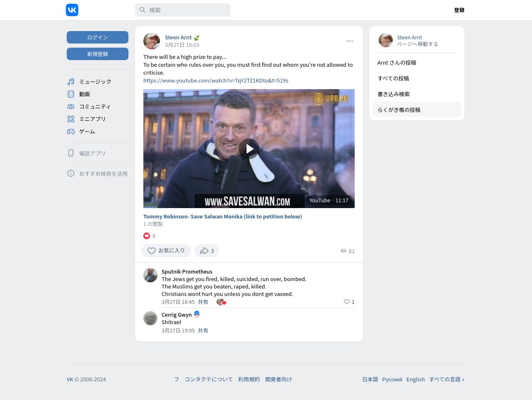Open the post's three-dot options menu
532x400 pixels.
pos(350,41)
